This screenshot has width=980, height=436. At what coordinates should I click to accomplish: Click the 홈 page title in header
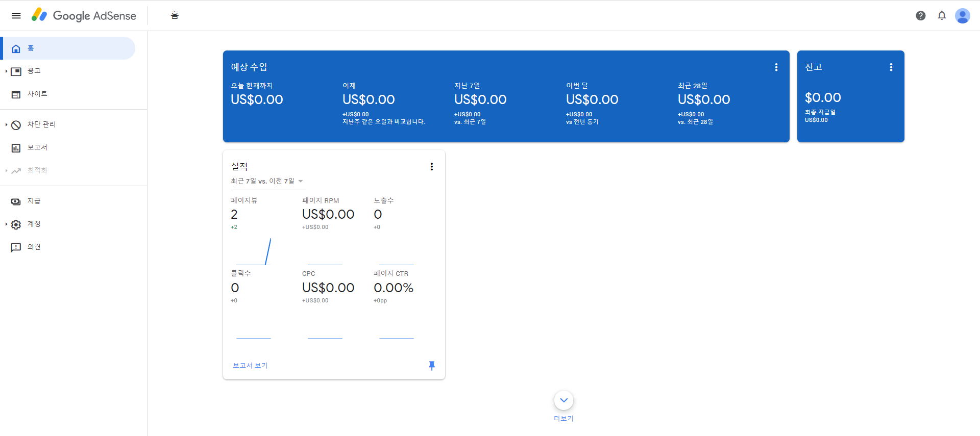tap(175, 15)
